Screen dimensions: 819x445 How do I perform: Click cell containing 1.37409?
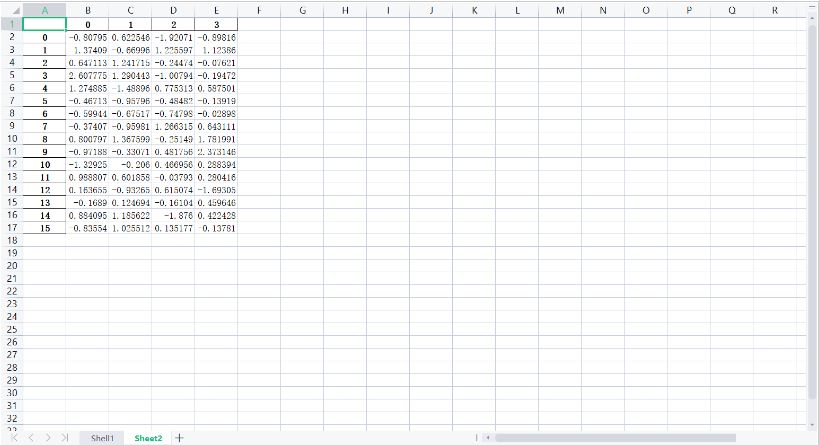coord(87,50)
